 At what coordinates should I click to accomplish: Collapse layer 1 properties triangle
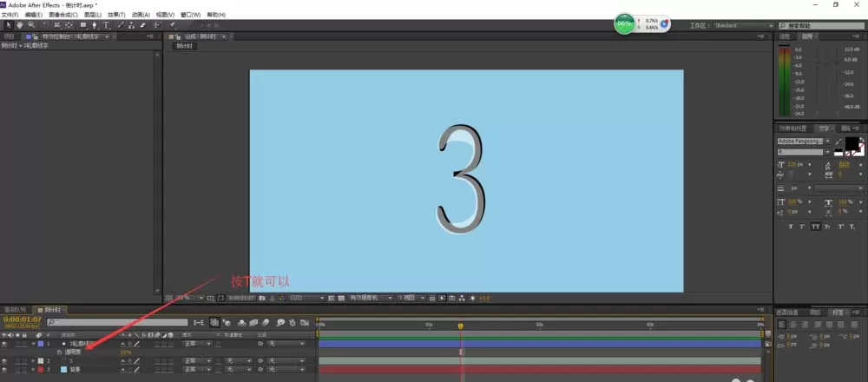click(x=33, y=344)
